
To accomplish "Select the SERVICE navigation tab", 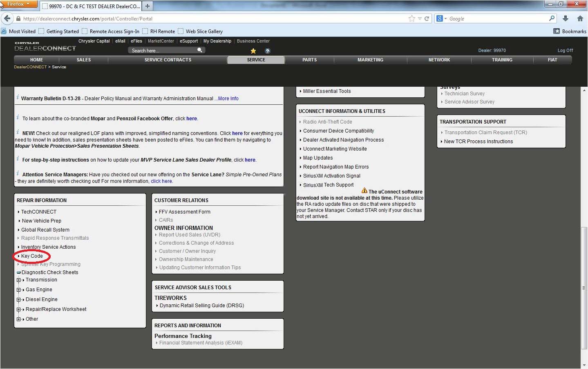I will pyautogui.click(x=256, y=60).
